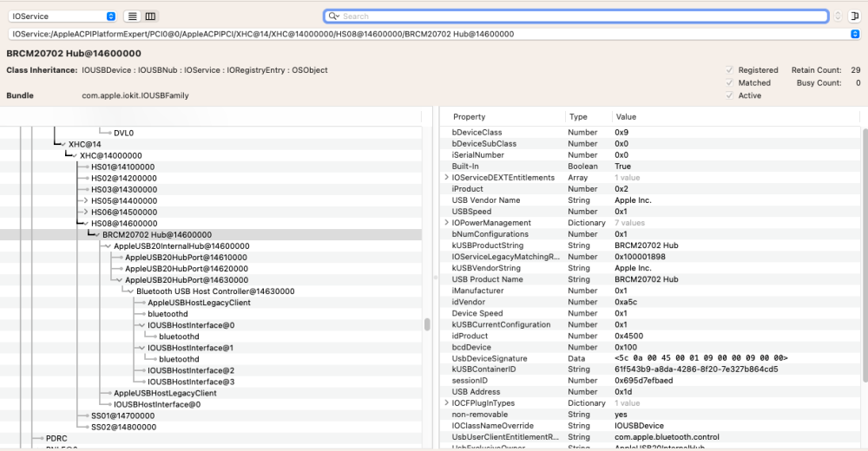Toggle the Registered checkbox
The width and height of the screenshot is (868, 451).
(x=729, y=70)
